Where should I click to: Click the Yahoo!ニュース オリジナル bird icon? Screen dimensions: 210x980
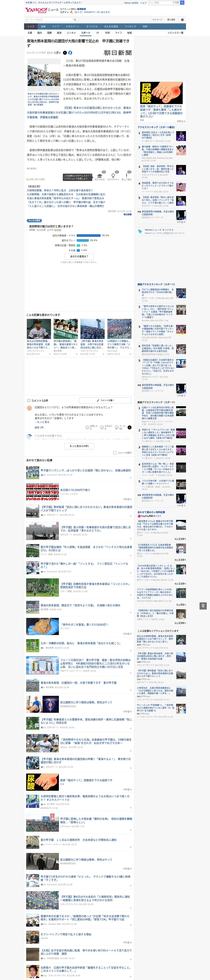tap(140, 231)
